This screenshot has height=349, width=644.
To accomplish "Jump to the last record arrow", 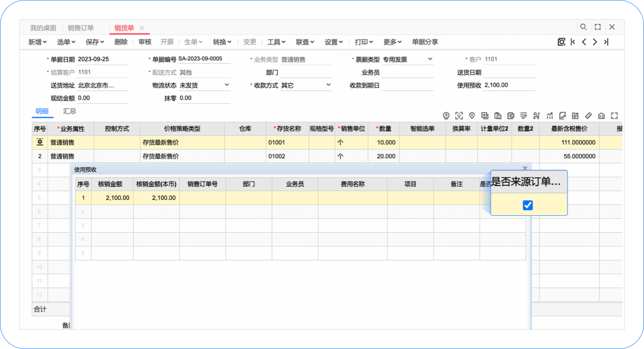I will [x=606, y=42].
